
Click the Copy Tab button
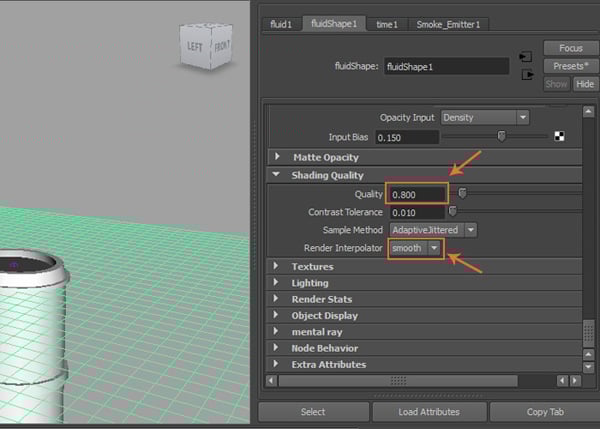pyautogui.click(x=545, y=412)
